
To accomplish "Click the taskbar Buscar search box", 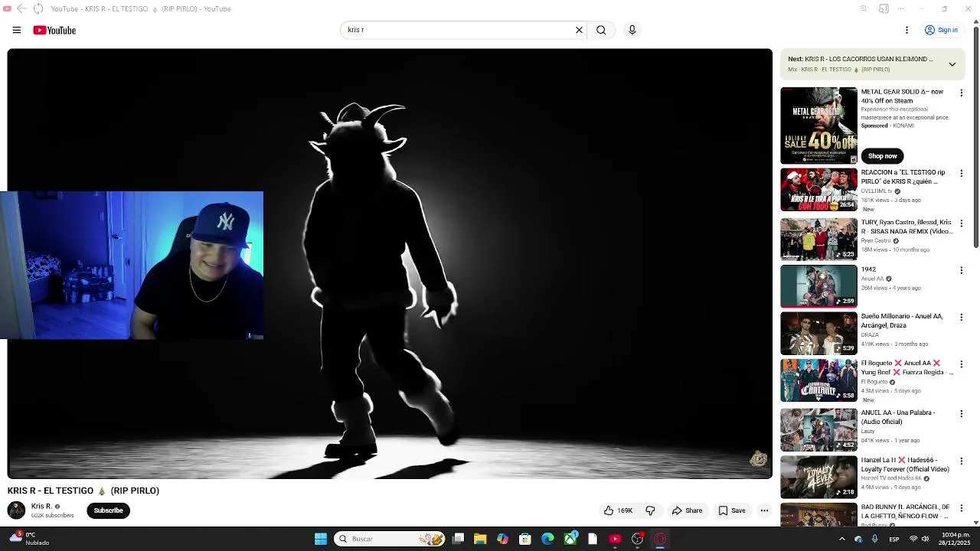I will coord(390,539).
